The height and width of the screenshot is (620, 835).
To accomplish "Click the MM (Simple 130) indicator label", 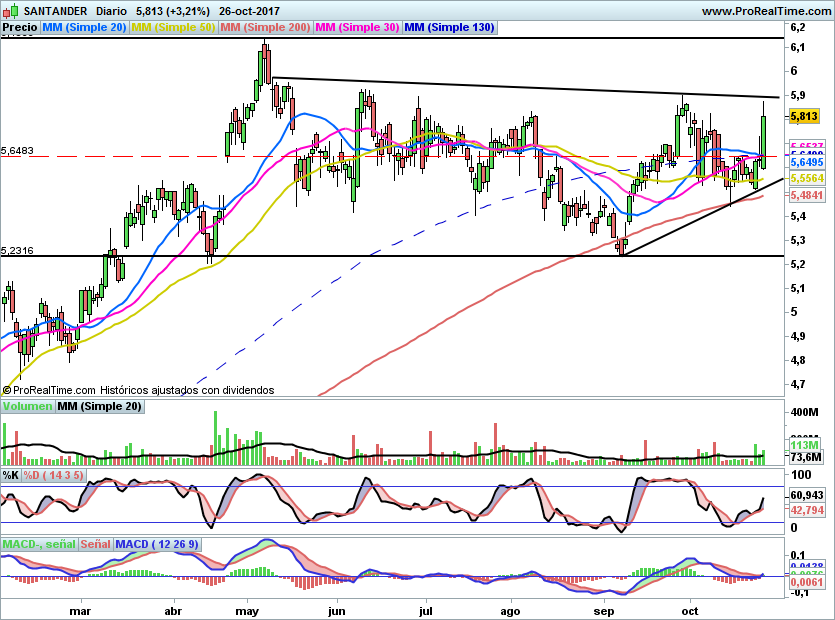I will (449, 28).
